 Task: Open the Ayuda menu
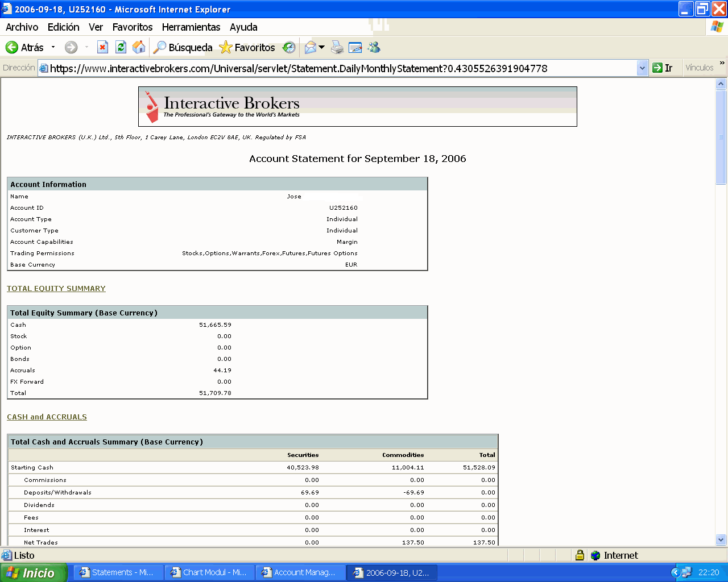tap(243, 27)
